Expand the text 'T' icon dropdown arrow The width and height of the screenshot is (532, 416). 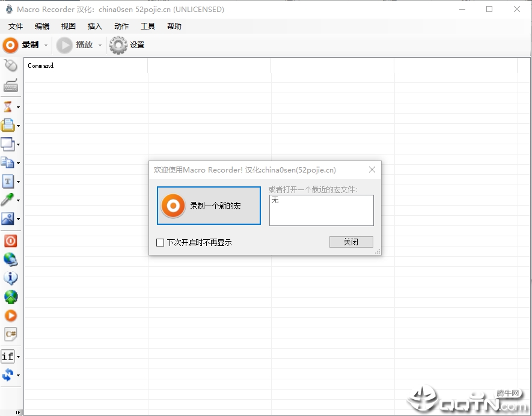(18, 182)
